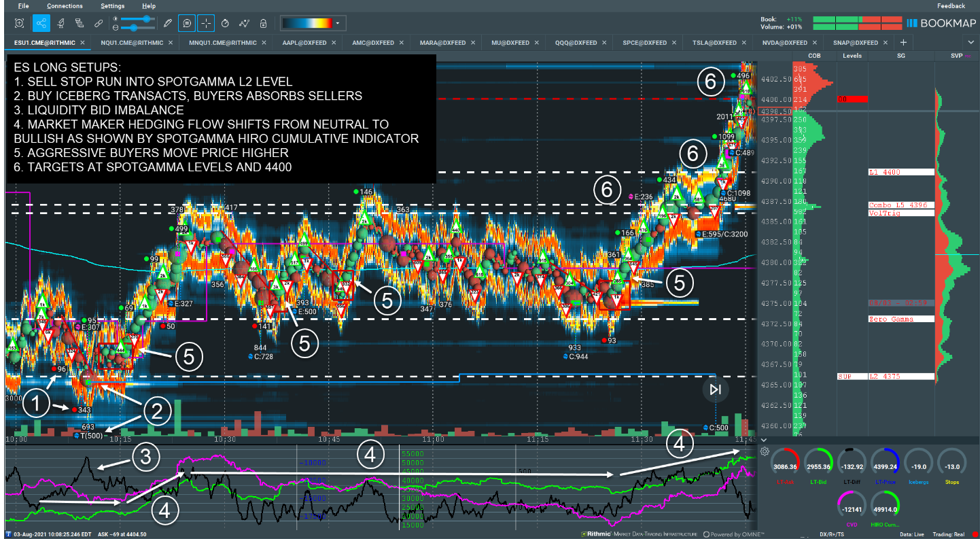Image resolution: width=980 pixels, height=539 pixels.
Task: Disable the active share tool
Action: coord(41,22)
